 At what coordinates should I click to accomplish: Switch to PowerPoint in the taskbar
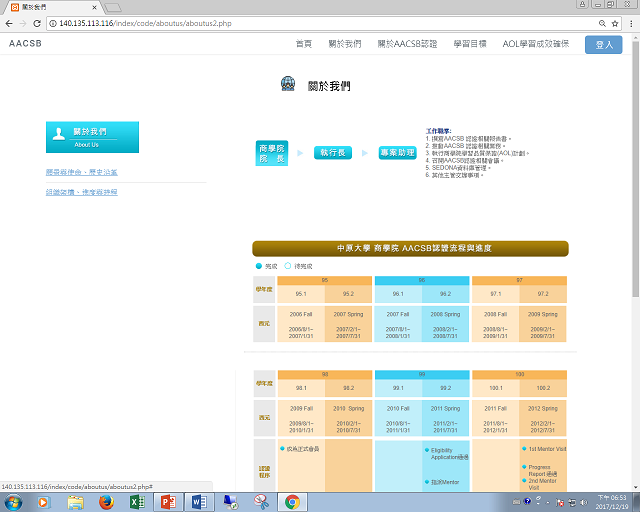pos(168,502)
